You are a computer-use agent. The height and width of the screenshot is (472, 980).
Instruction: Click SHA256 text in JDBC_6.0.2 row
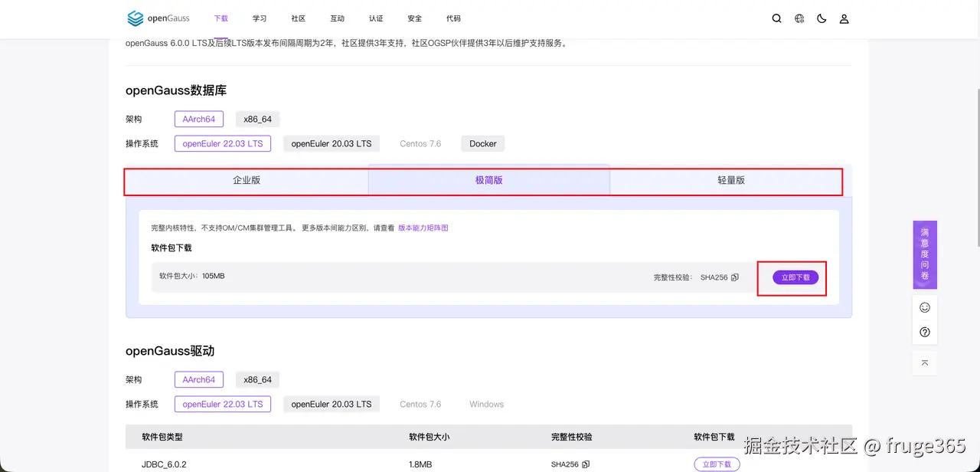point(564,464)
